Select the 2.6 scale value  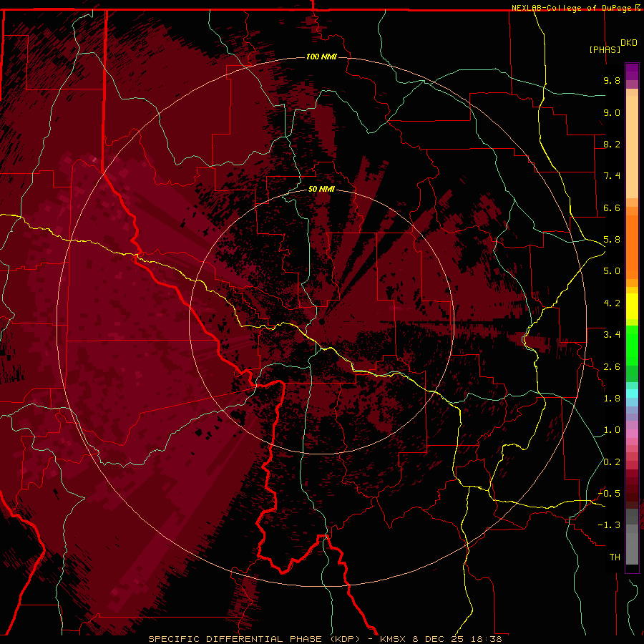[x=612, y=367]
